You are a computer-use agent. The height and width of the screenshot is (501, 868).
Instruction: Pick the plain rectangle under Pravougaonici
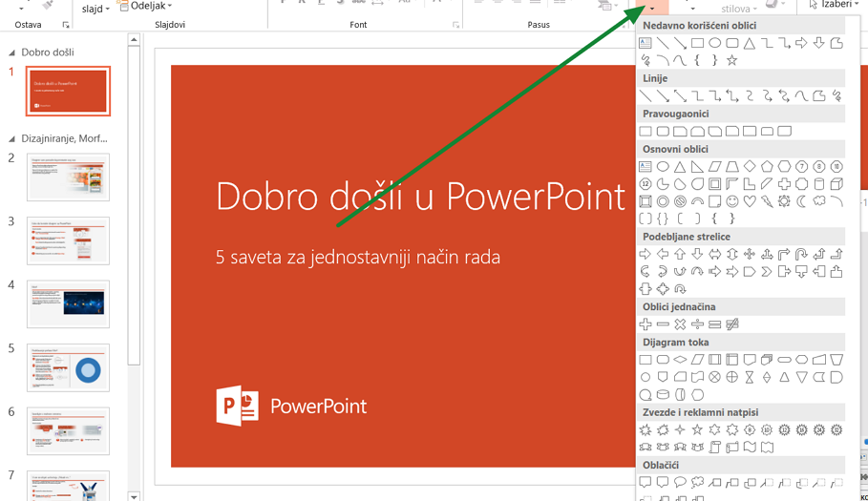coord(645,132)
